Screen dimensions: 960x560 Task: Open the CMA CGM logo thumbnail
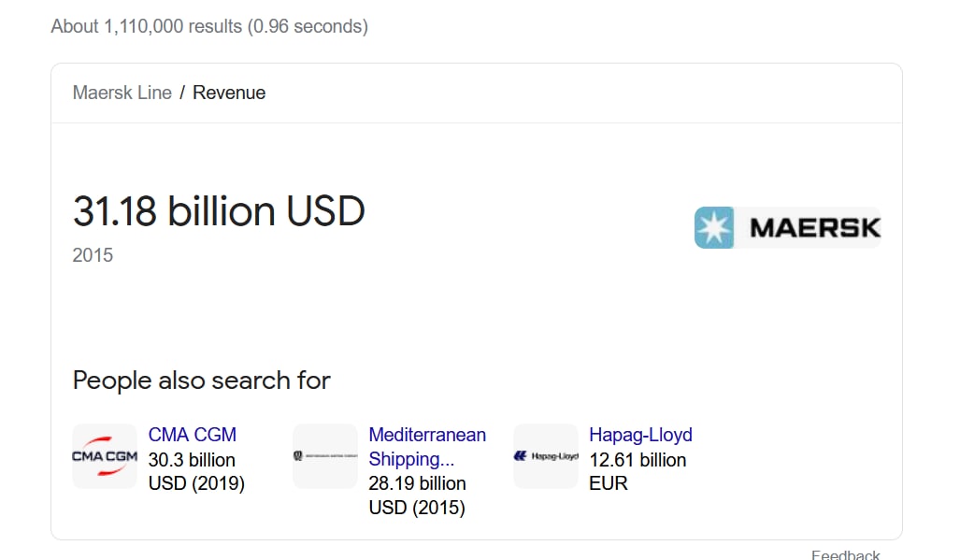point(105,456)
